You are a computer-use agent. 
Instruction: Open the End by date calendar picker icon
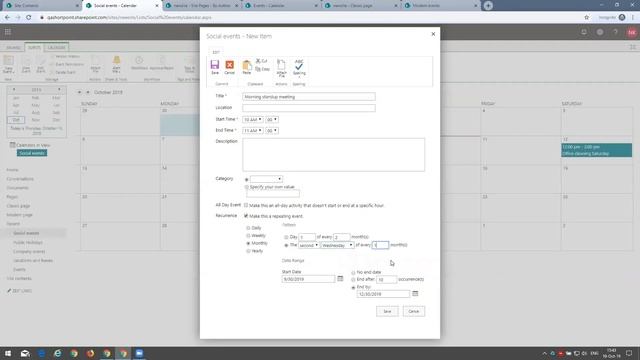415,293
